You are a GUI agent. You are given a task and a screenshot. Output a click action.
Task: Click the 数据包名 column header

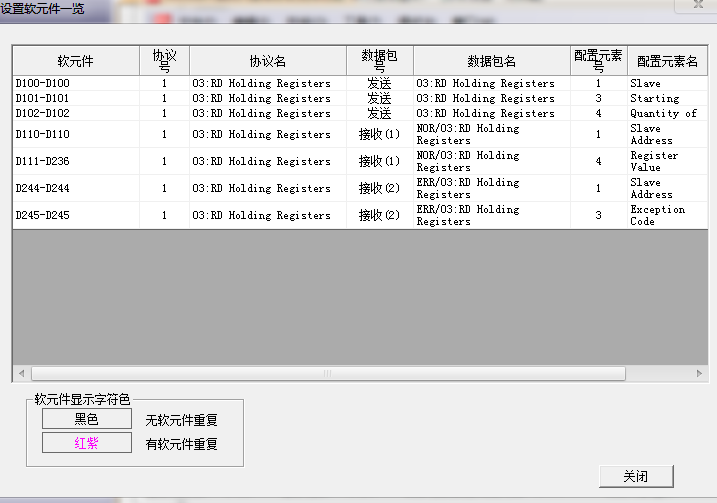491,61
